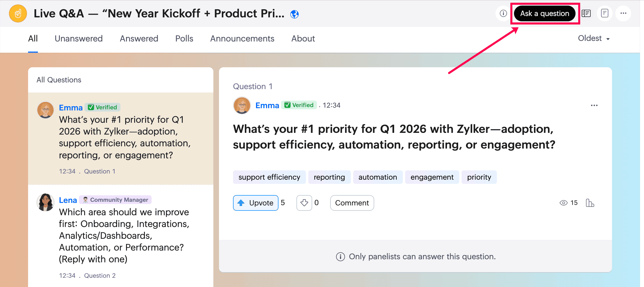Click Emma's name link in Question 1

coord(267,105)
